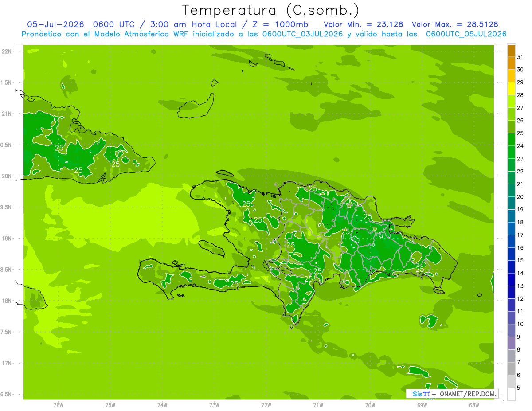Screen dimensions: 532x411
Task: Click the "SisTT - ONAMET/REP.DOM." credit label
Action: tap(451, 394)
